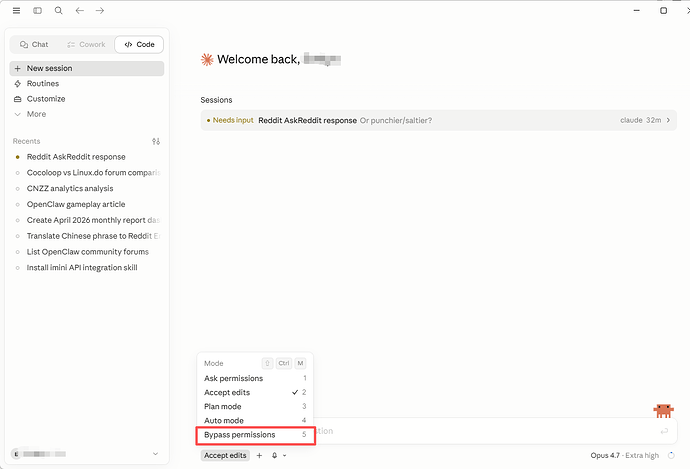Go back with the left arrow

tap(80, 11)
